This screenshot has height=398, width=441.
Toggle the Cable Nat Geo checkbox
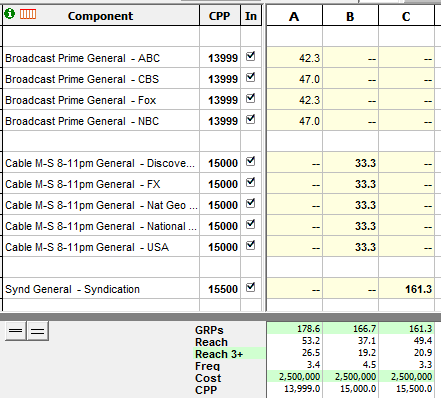pos(250,203)
